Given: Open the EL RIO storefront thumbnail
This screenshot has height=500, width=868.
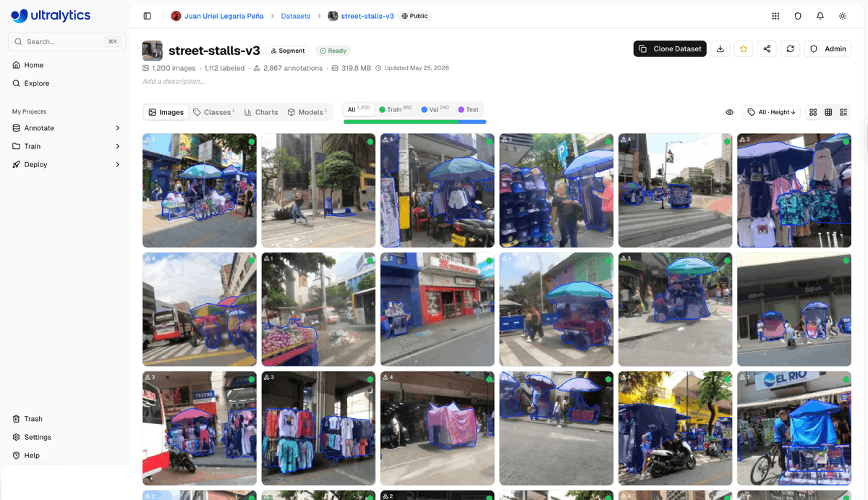Looking at the screenshot, I should [x=794, y=428].
